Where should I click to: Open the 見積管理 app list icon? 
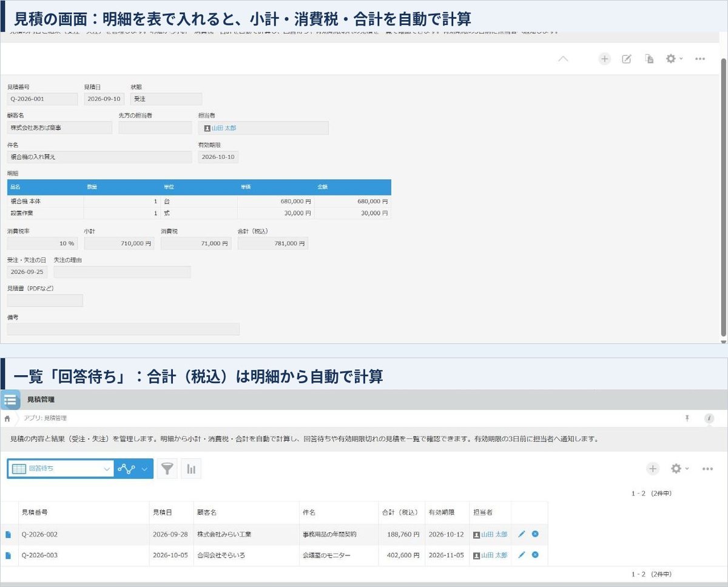(10, 400)
